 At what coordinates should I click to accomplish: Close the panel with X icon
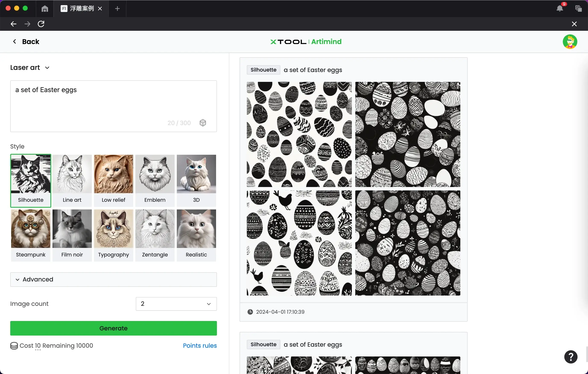coord(574,24)
